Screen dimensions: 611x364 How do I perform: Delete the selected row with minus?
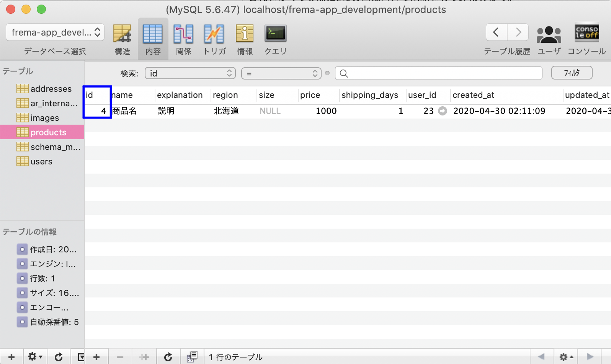click(x=120, y=357)
